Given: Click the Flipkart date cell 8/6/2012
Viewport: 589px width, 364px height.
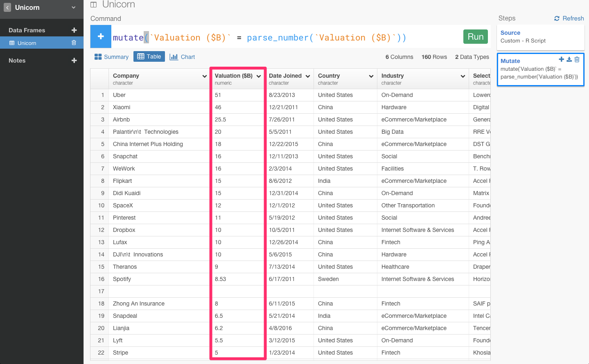Looking at the screenshot, I should 289,181.
